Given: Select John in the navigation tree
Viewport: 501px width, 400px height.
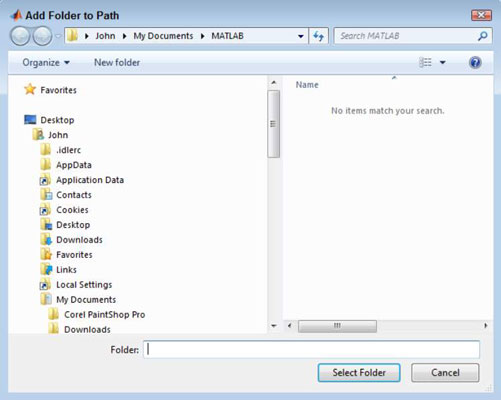Looking at the screenshot, I should [x=58, y=135].
